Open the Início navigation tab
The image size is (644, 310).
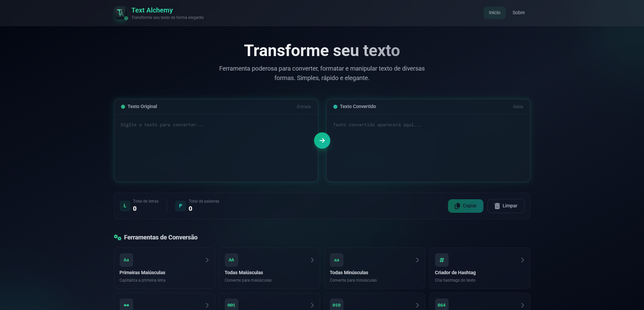(494, 13)
